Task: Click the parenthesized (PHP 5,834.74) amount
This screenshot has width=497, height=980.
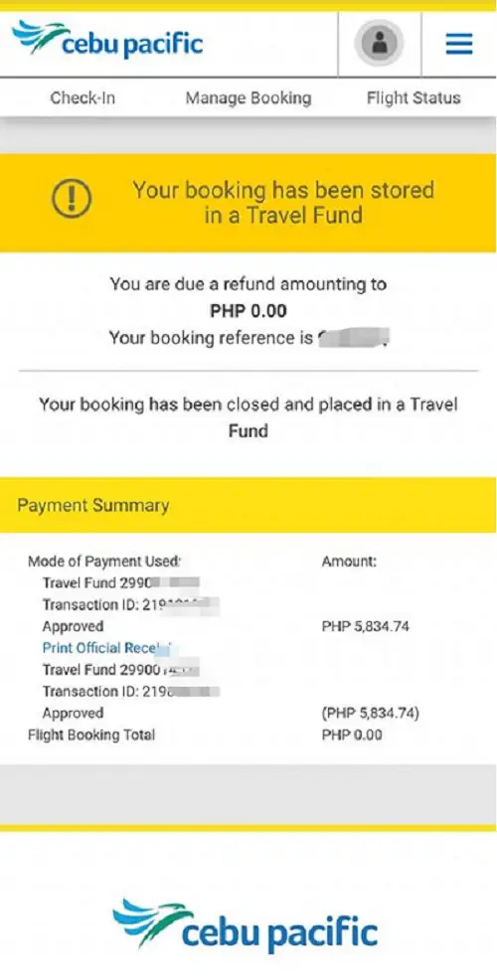Action: tap(370, 713)
